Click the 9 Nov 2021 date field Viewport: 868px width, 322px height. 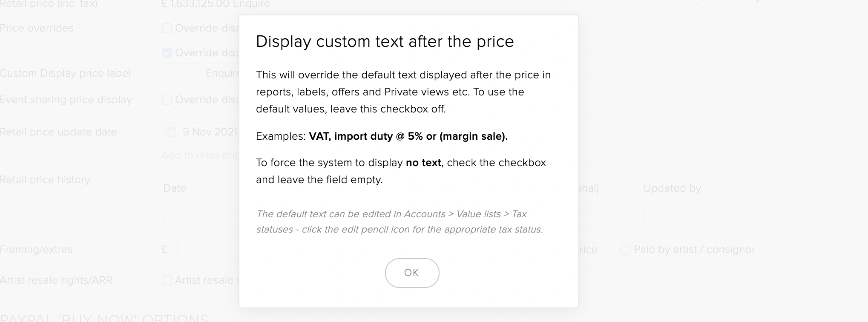[x=210, y=132]
